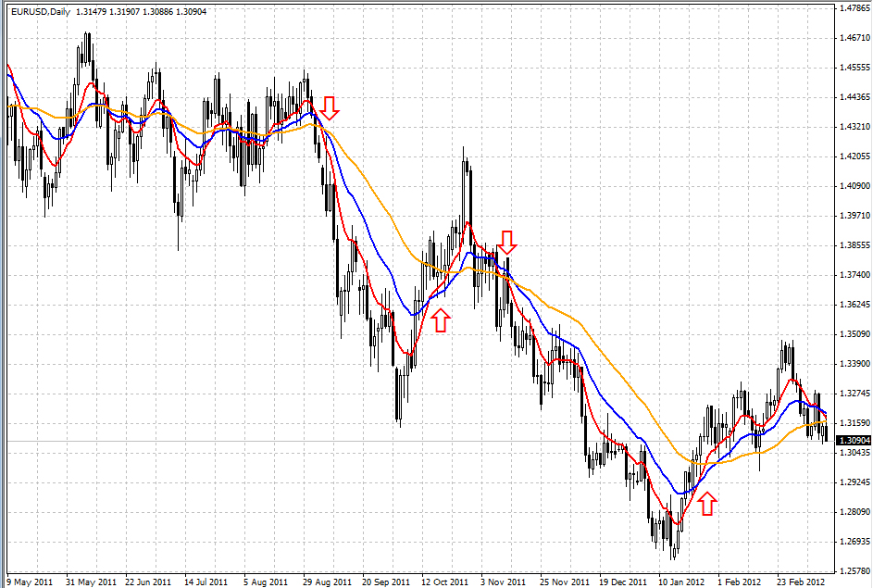Click the 1.47865 price scale label
Image resolution: width=873 pixels, height=588 pixels.
tap(853, 8)
